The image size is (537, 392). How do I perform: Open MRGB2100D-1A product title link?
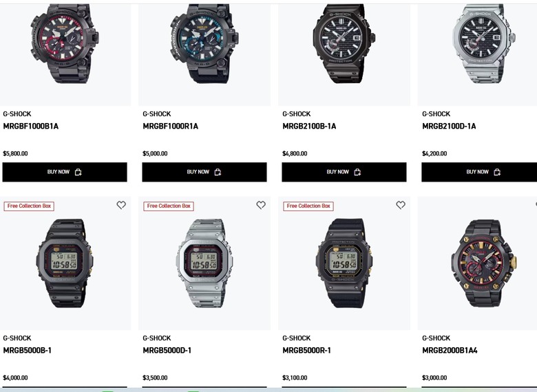[449, 127]
